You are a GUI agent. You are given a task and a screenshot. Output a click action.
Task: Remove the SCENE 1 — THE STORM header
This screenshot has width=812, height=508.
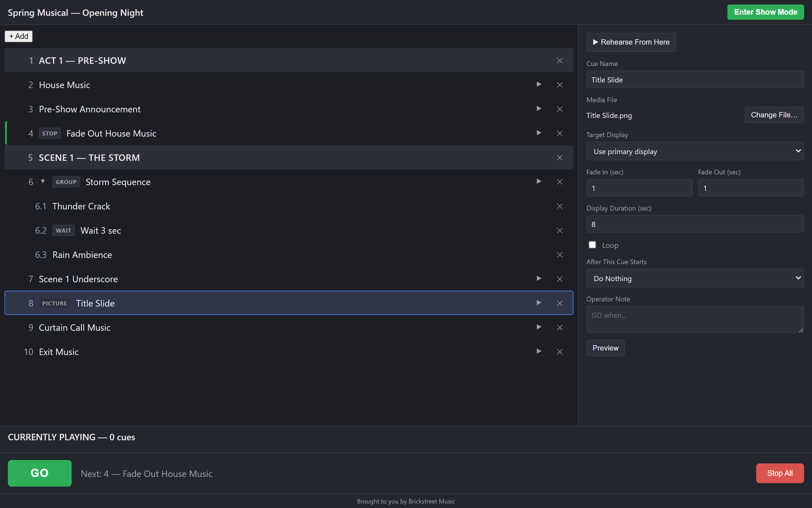pos(560,157)
